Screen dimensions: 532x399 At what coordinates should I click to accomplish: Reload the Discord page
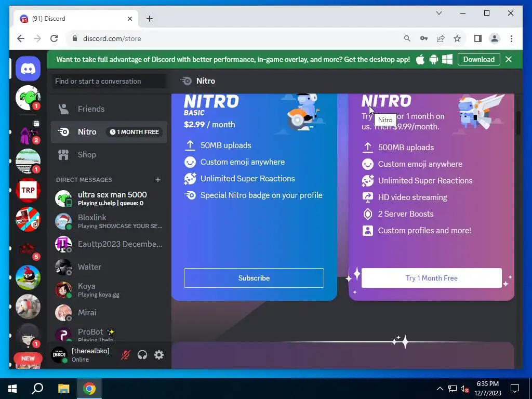click(x=54, y=38)
